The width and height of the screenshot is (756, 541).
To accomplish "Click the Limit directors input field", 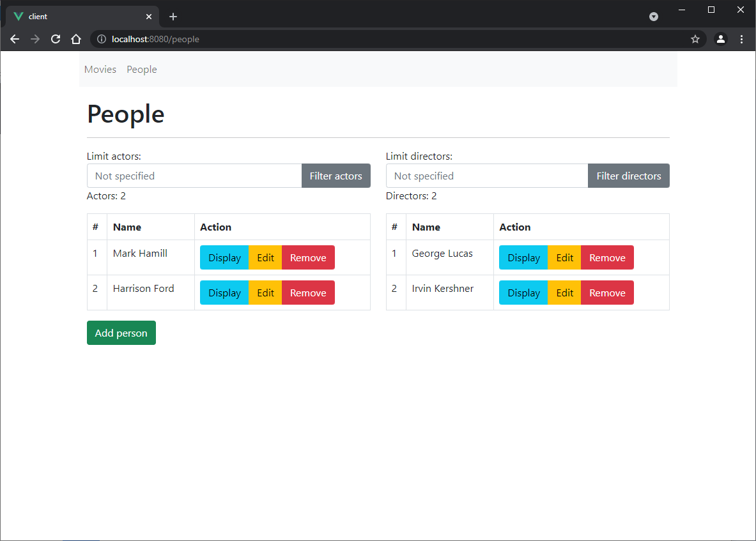I will pyautogui.click(x=486, y=176).
